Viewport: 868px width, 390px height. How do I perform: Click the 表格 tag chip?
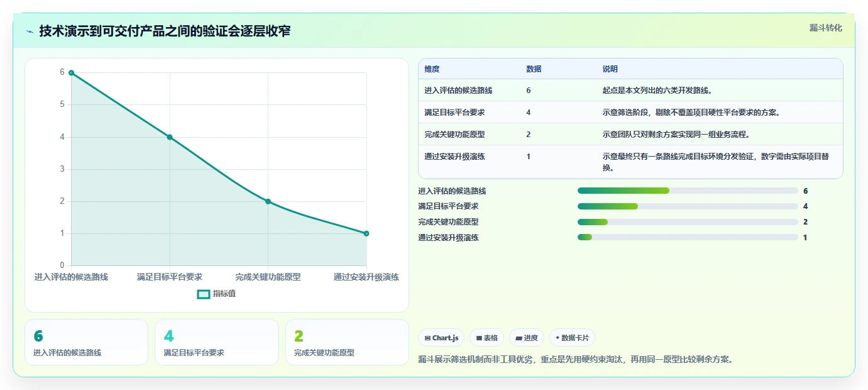(486, 338)
